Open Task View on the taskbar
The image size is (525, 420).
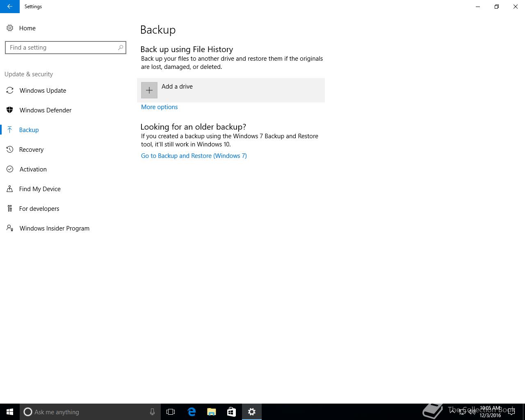pyautogui.click(x=171, y=412)
